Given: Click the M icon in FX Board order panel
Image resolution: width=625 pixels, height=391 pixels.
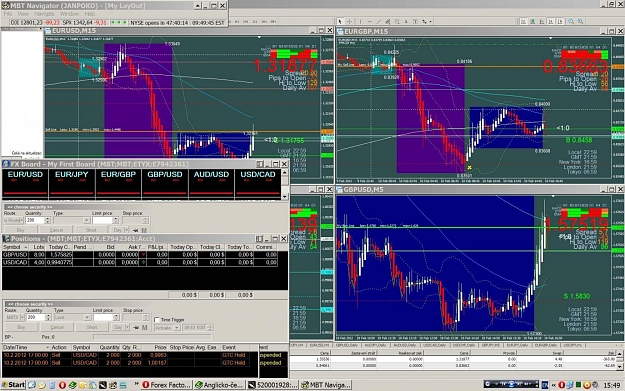Looking at the screenshot, I should (144, 230).
